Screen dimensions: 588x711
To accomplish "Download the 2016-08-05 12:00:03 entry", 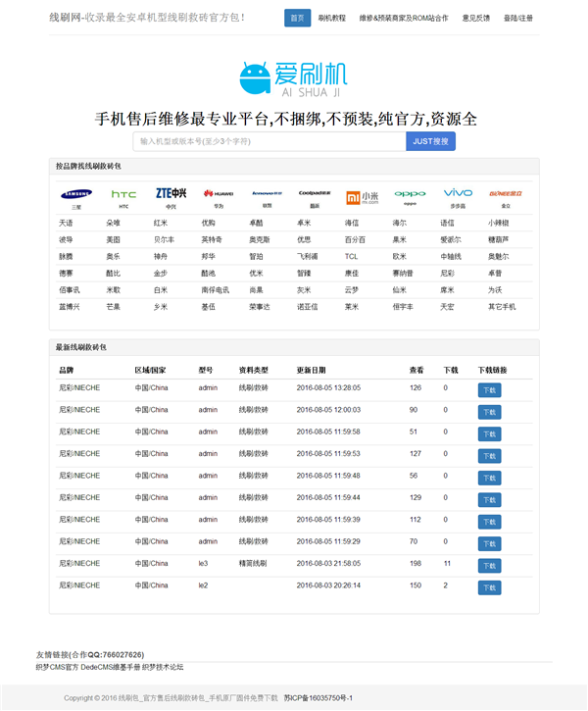I will tap(489, 412).
